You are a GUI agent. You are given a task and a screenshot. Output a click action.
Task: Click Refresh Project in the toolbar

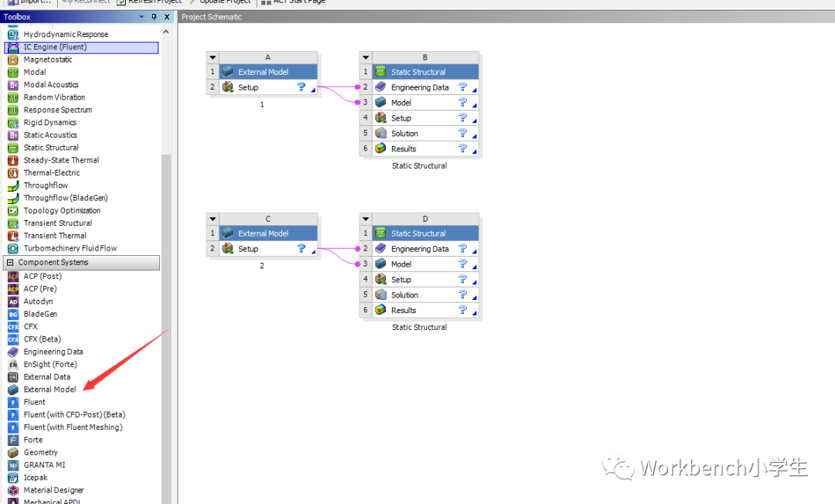[149, 2]
